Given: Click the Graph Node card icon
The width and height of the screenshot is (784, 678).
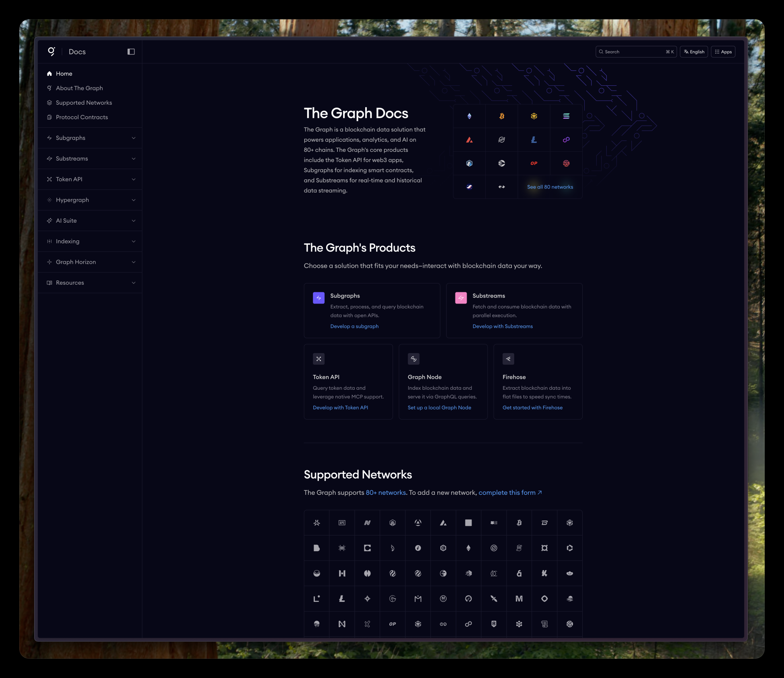Looking at the screenshot, I should click(x=414, y=359).
